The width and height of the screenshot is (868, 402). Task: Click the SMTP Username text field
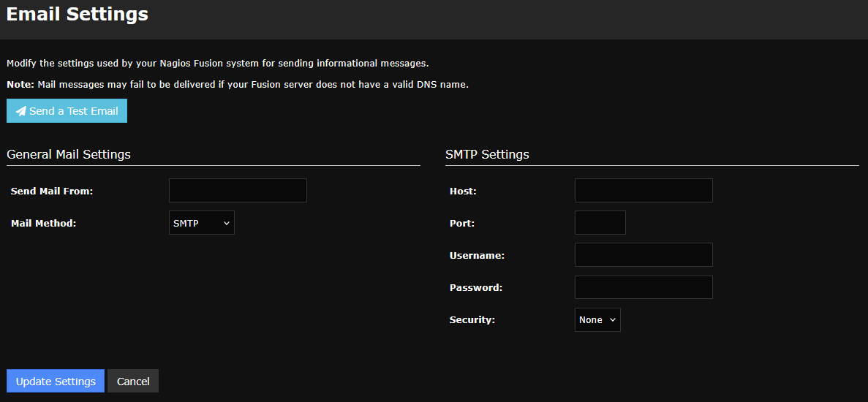pos(644,254)
